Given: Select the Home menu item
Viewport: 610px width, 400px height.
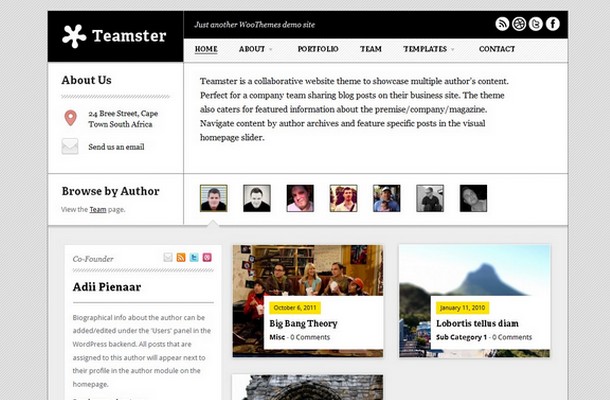Looking at the screenshot, I should [206, 49].
